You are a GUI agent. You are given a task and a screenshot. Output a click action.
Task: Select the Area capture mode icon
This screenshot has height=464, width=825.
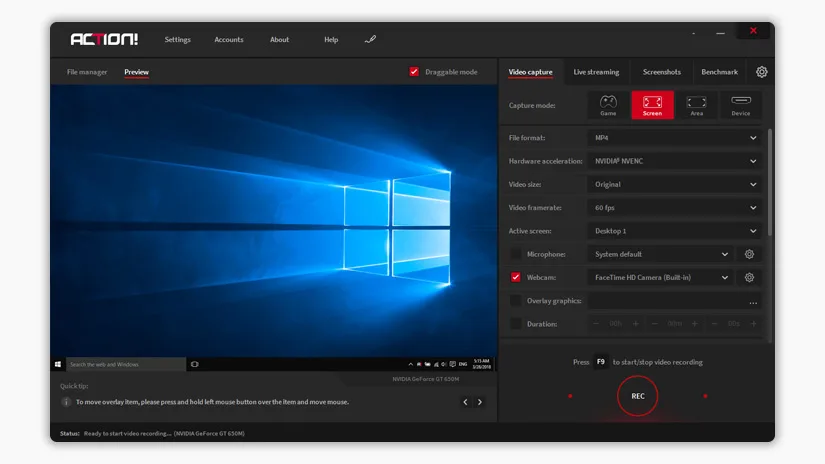[x=696, y=105]
